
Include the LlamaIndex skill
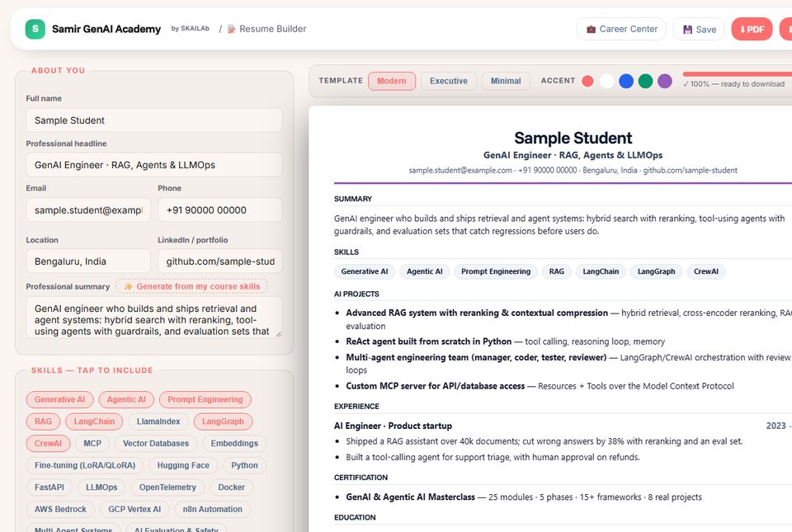[x=158, y=421]
